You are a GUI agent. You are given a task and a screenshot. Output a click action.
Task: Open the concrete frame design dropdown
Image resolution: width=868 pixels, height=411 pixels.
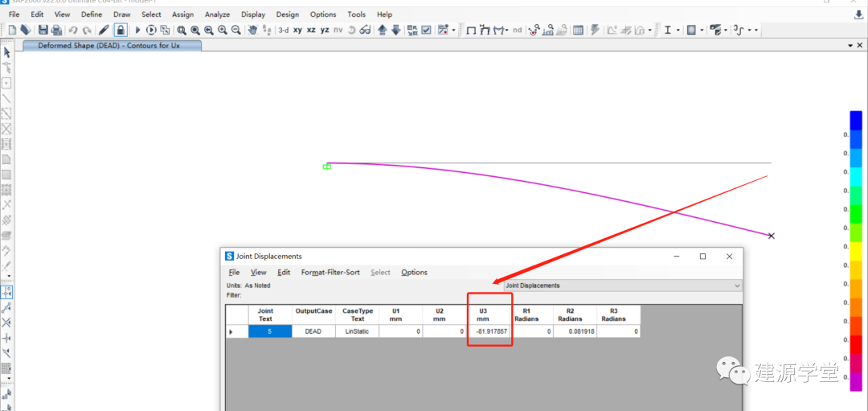click(x=702, y=31)
